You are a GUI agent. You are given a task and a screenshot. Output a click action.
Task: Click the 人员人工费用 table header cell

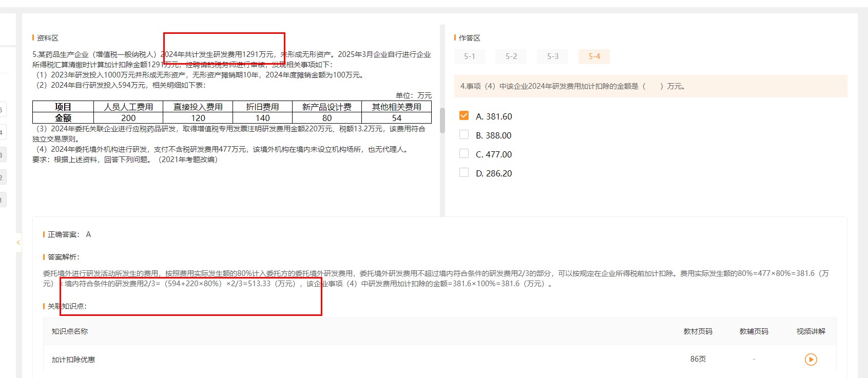128,107
